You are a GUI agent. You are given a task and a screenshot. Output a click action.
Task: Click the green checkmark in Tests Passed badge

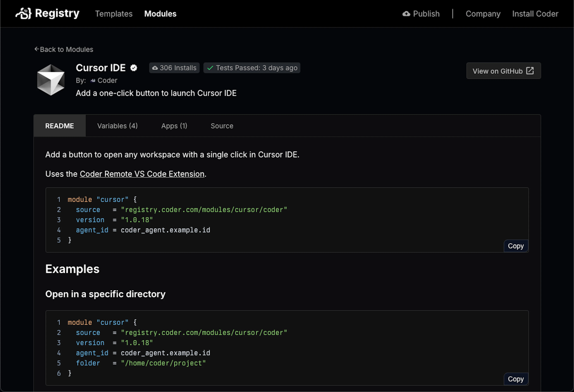coord(210,68)
